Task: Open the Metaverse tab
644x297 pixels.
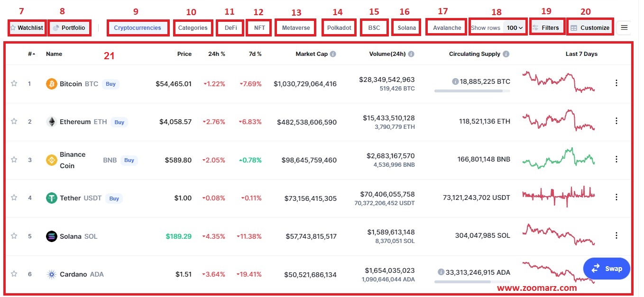Action: coord(296,28)
